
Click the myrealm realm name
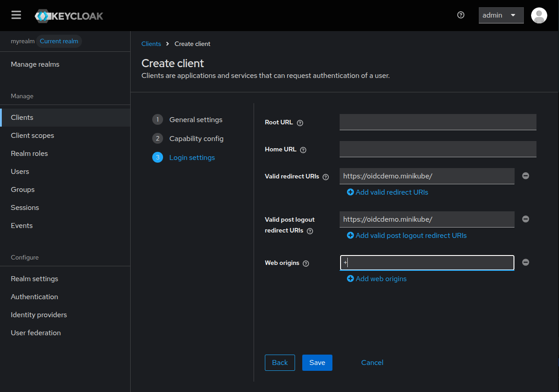(x=23, y=41)
